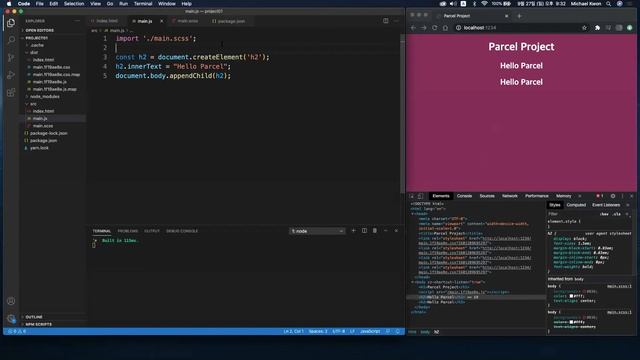This screenshot has height=360, width=640.
Task: Switch to the Computed styles tab
Action: click(x=576, y=205)
